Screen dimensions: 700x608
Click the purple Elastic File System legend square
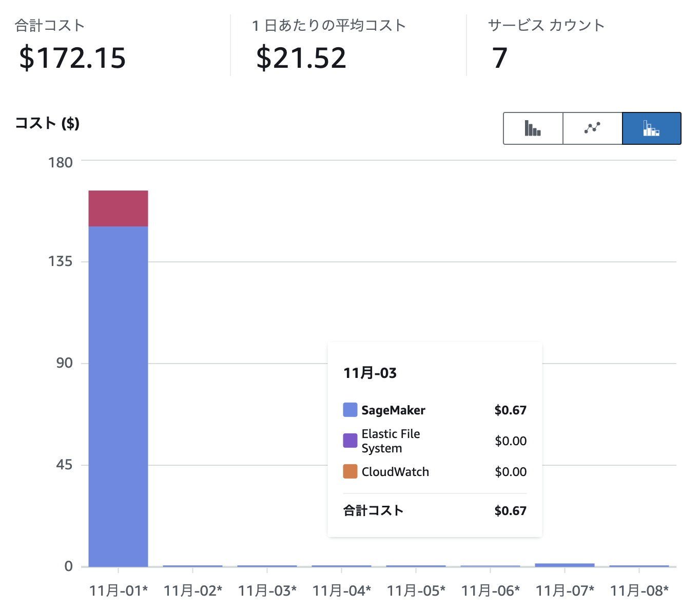click(349, 440)
